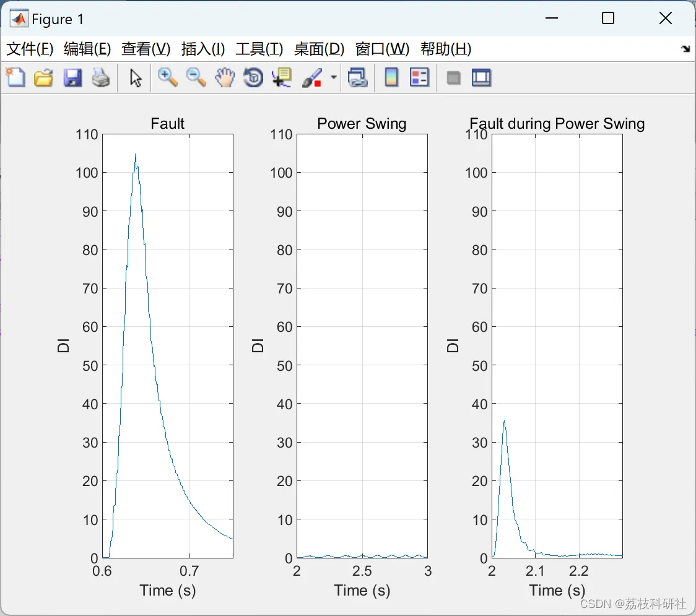Image resolution: width=696 pixels, height=616 pixels.
Task: Create a new figure with toolbar icon
Action: 15,77
